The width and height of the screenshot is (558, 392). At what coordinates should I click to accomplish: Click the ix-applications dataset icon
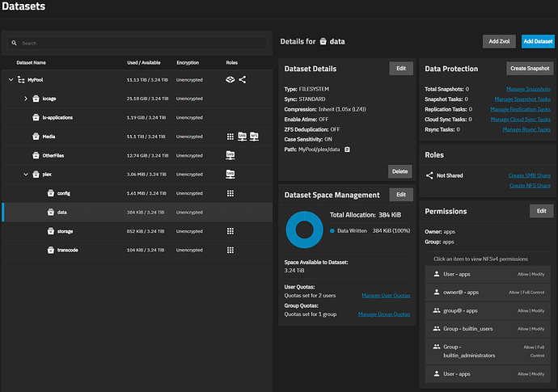(36, 117)
